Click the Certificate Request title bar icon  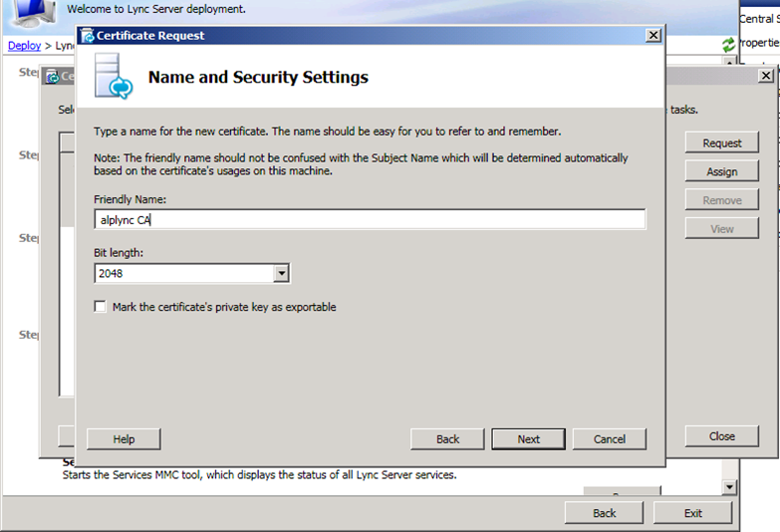pos(88,36)
